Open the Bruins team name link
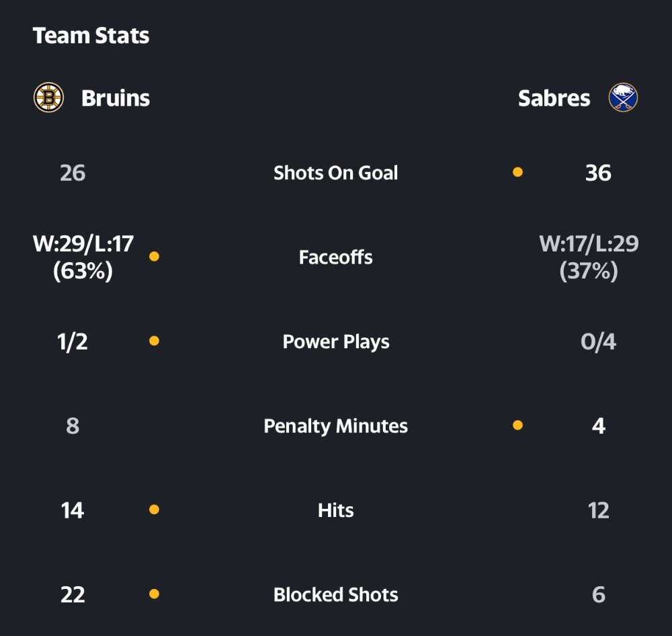Image resolution: width=672 pixels, height=636 pixels. click(x=116, y=98)
